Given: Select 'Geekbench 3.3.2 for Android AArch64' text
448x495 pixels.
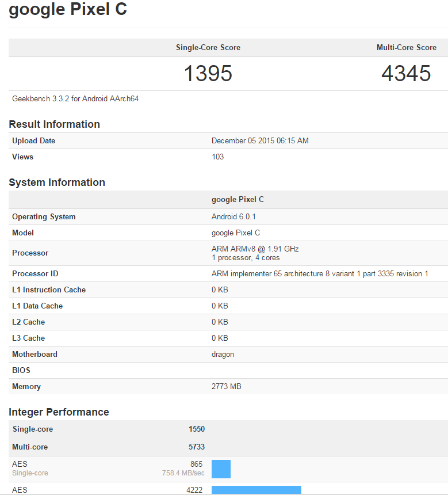Looking at the screenshot, I should pos(75,99).
